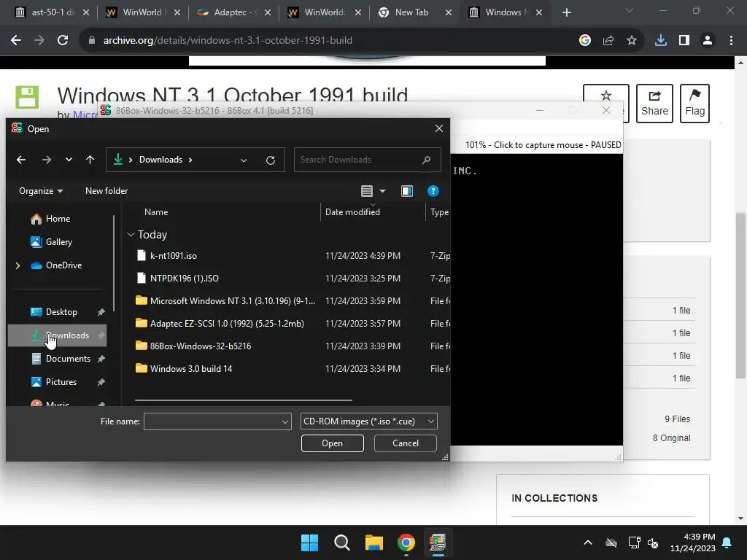
Task: Go up one folder level
Action: [x=90, y=160]
